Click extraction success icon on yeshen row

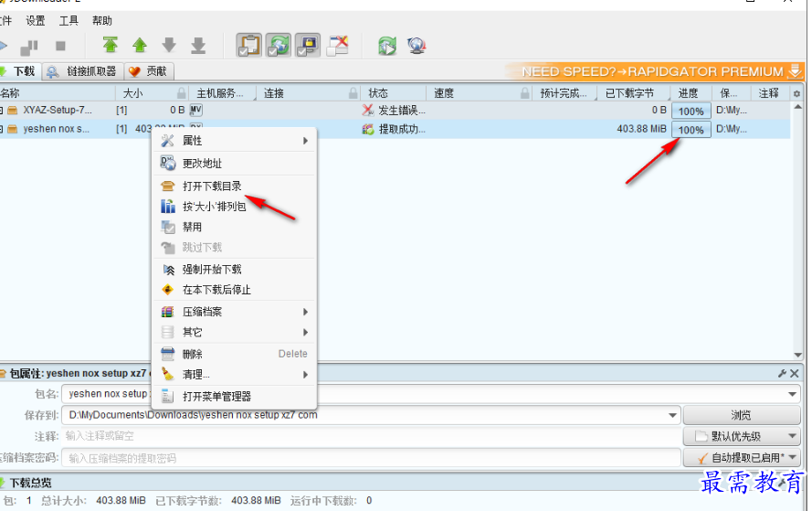tap(368, 129)
